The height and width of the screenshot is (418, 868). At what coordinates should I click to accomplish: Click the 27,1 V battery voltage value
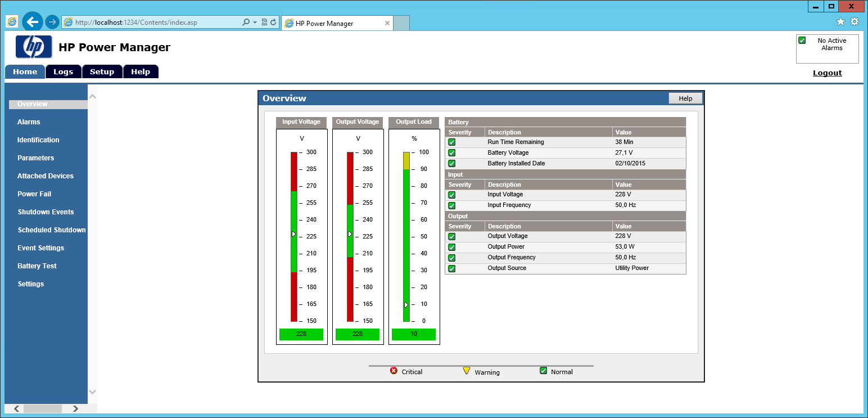pyautogui.click(x=624, y=153)
